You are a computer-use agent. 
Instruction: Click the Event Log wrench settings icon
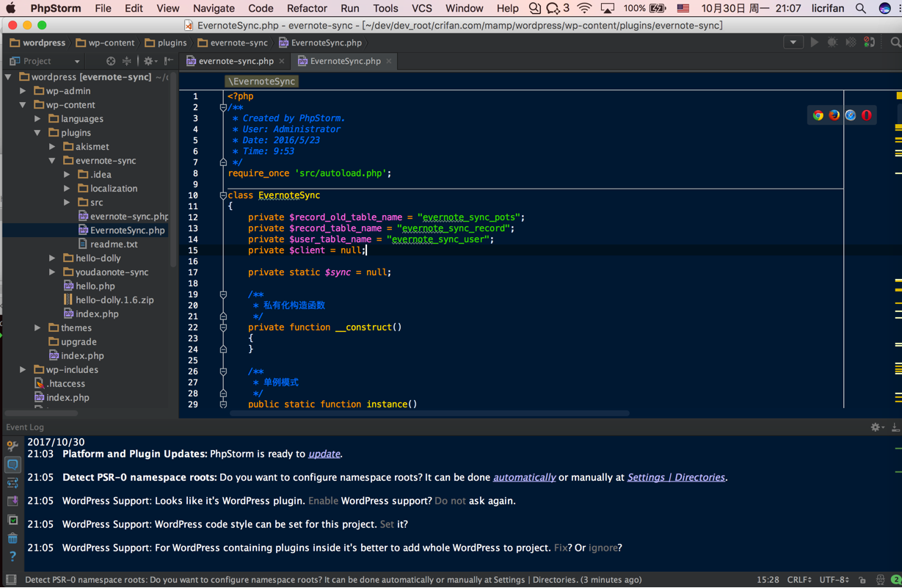(12, 446)
